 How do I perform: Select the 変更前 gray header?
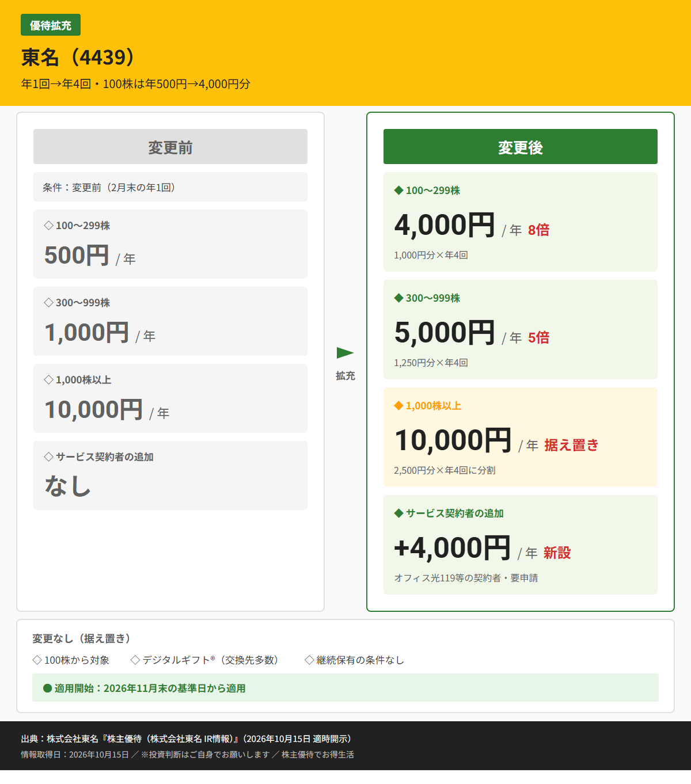tap(170, 147)
